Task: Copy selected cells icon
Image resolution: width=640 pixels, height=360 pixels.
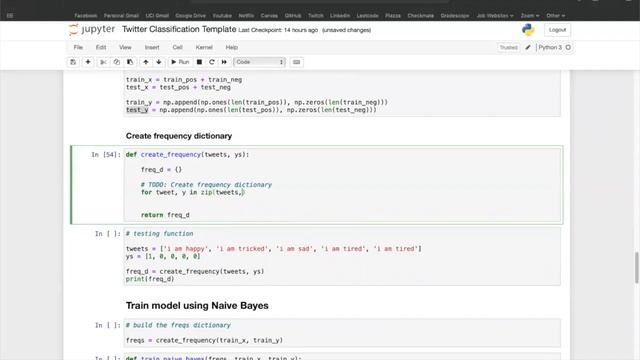Action: [x=117, y=62]
